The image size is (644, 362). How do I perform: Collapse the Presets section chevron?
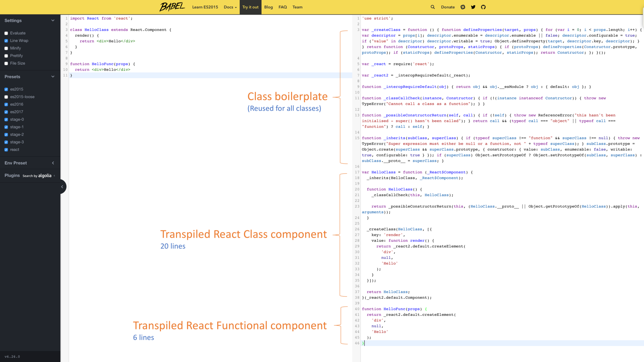53,77
